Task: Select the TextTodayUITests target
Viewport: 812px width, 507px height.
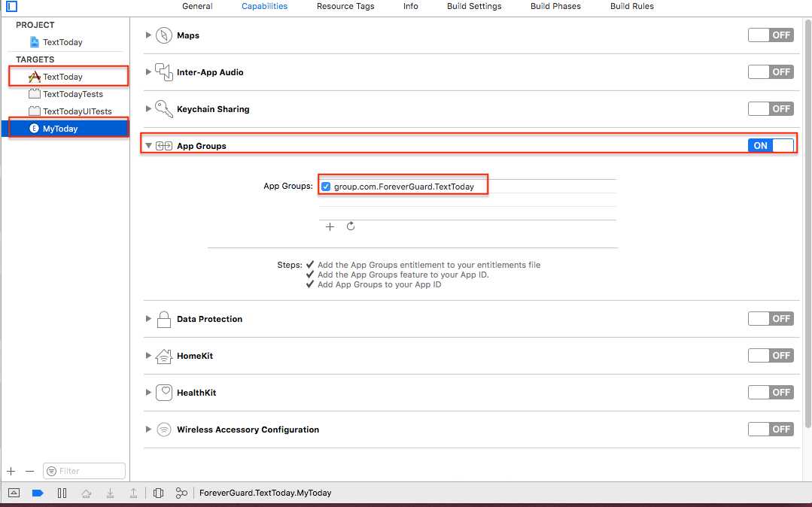Action: pos(78,111)
